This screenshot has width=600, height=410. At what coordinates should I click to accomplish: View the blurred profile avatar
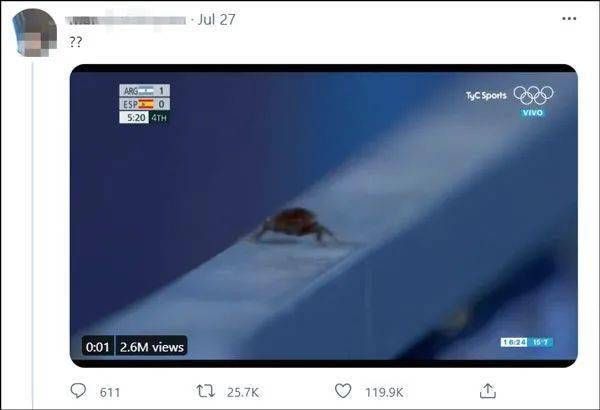(x=34, y=33)
